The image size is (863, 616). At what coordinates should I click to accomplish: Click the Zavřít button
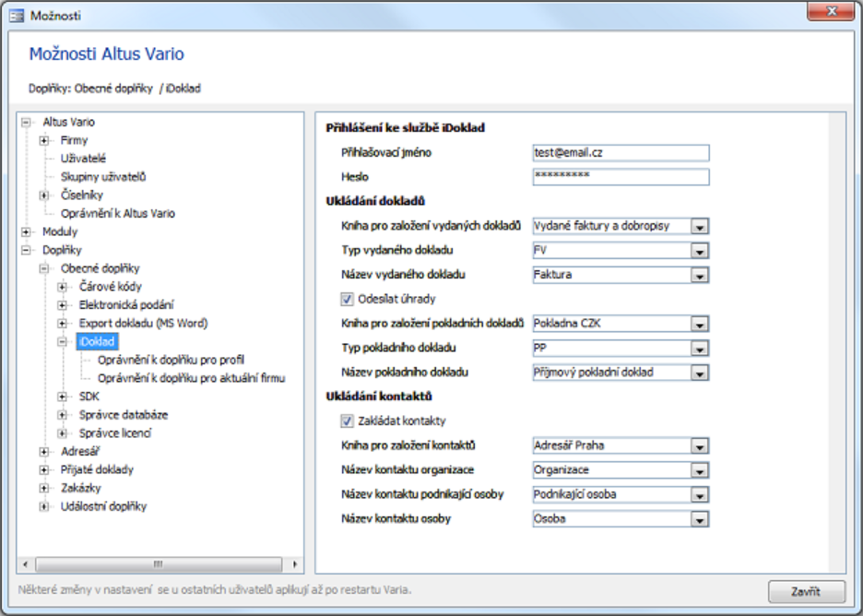[x=807, y=592]
